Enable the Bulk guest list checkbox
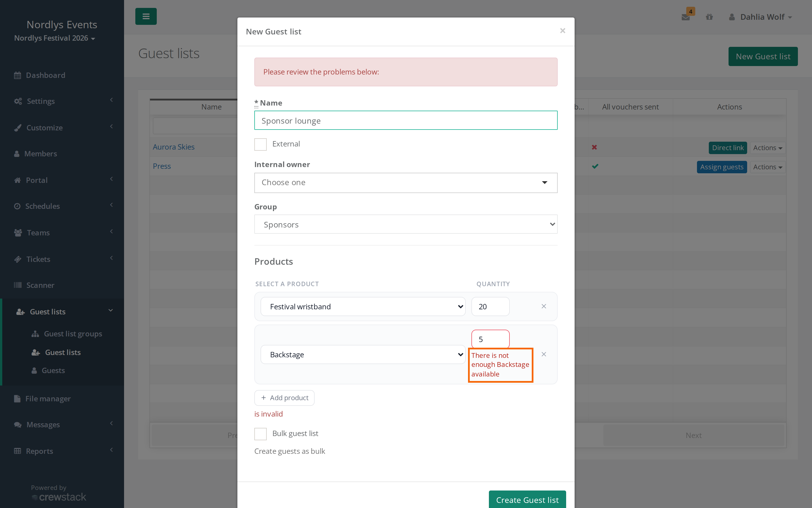 coord(261,434)
